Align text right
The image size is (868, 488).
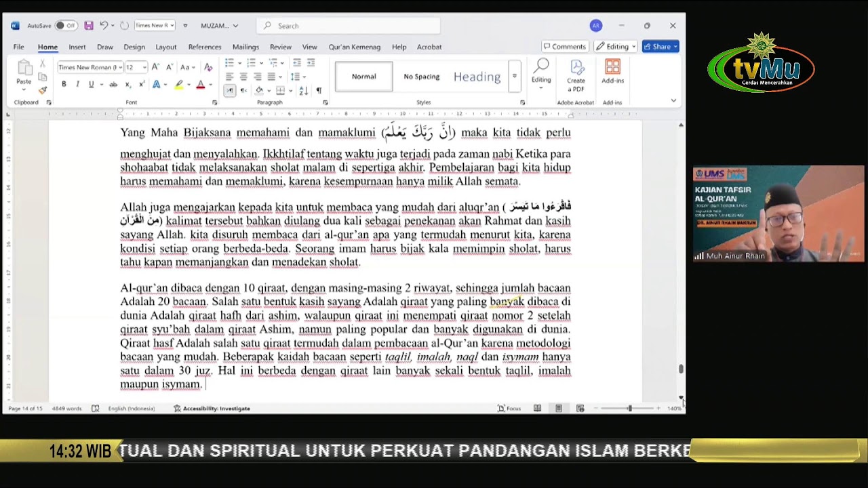pos(257,77)
